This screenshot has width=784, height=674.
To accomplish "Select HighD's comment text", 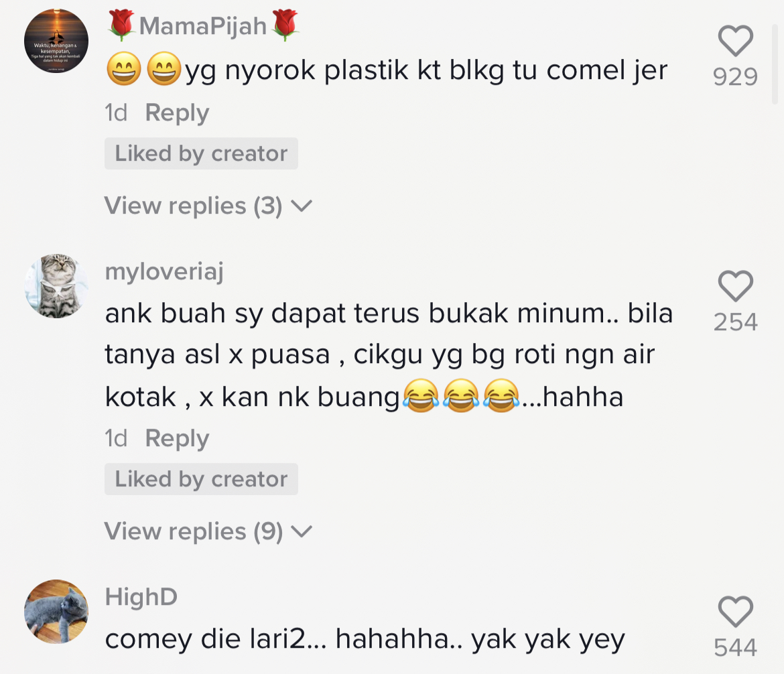I will click(x=365, y=640).
